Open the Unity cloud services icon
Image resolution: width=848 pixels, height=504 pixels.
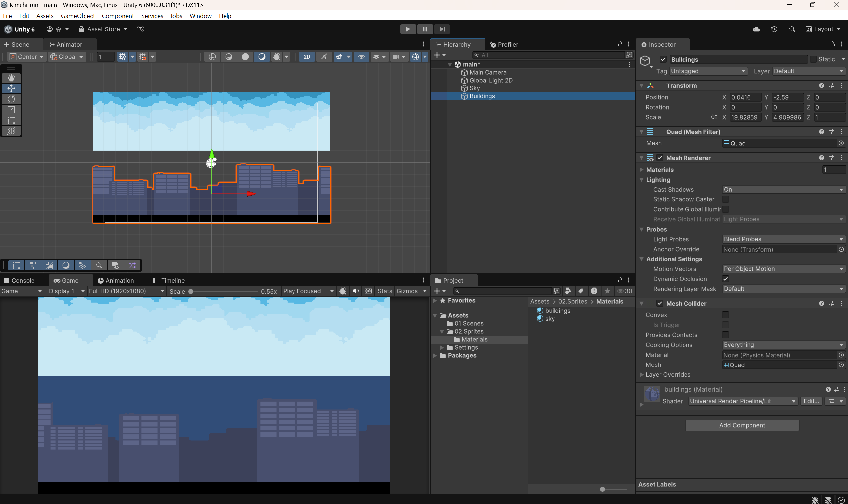point(756,29)
